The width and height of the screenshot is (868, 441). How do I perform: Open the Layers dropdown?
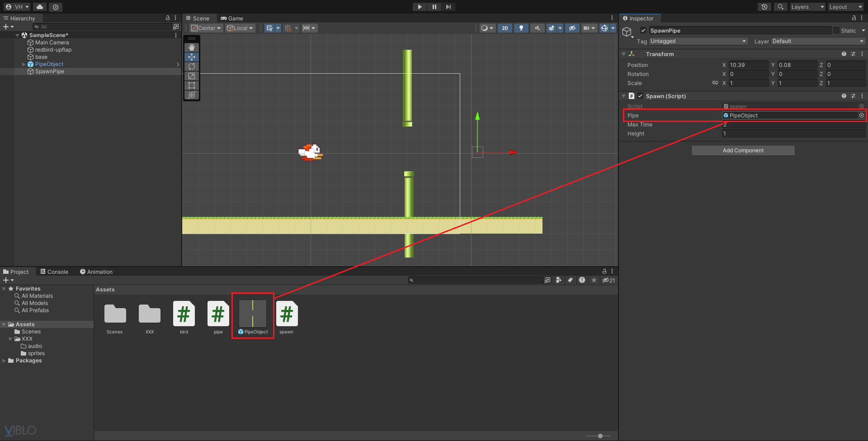pos(807,7)
